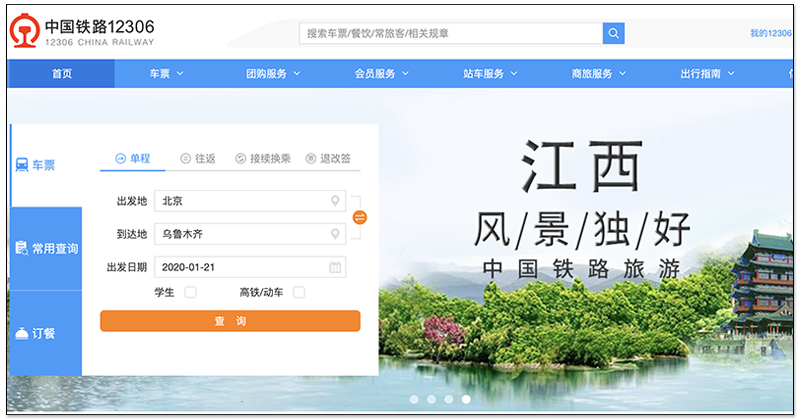Swap departure and arrival stations icon
The width and height of the screenshot is (800, 420).
pos(360,217)
